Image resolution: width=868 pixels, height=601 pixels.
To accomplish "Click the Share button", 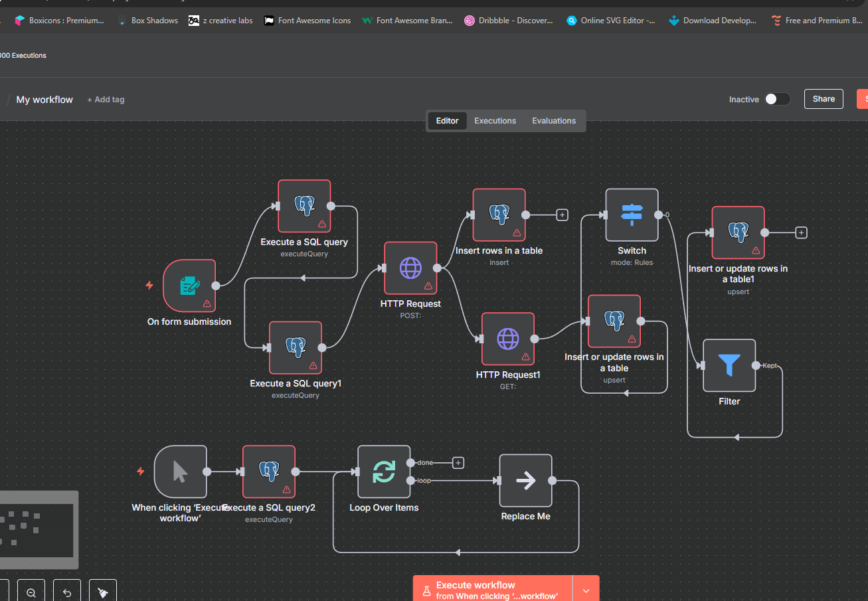I will pos(824,99).
